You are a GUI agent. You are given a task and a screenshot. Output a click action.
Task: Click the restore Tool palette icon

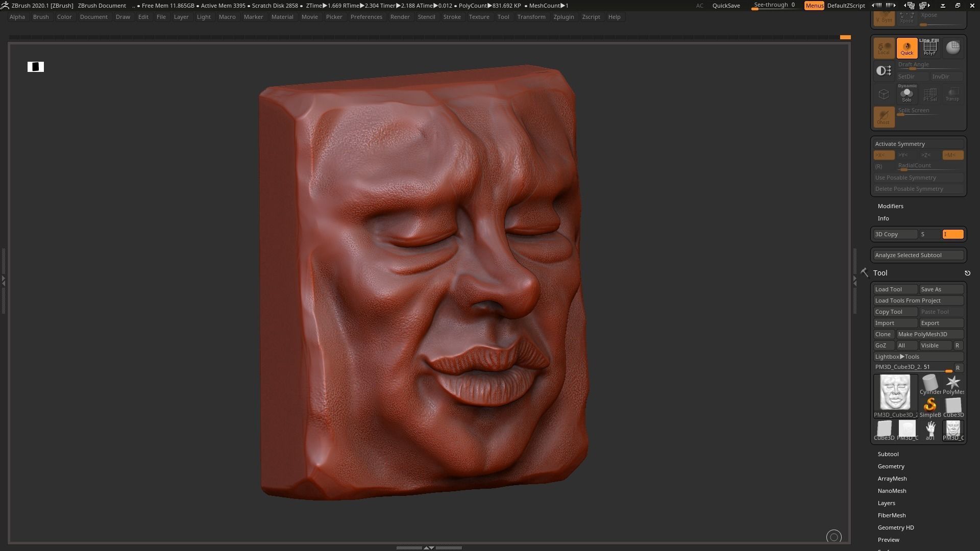click(x=967, y=273)
